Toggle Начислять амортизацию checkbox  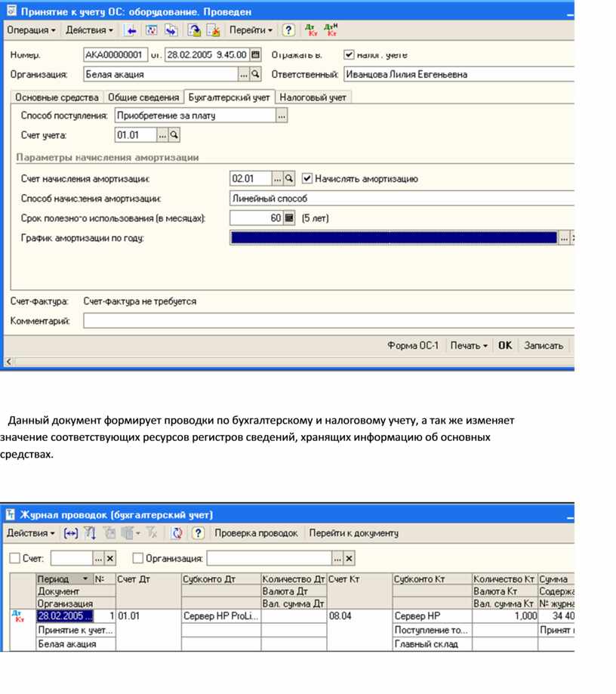coord(307,179)
